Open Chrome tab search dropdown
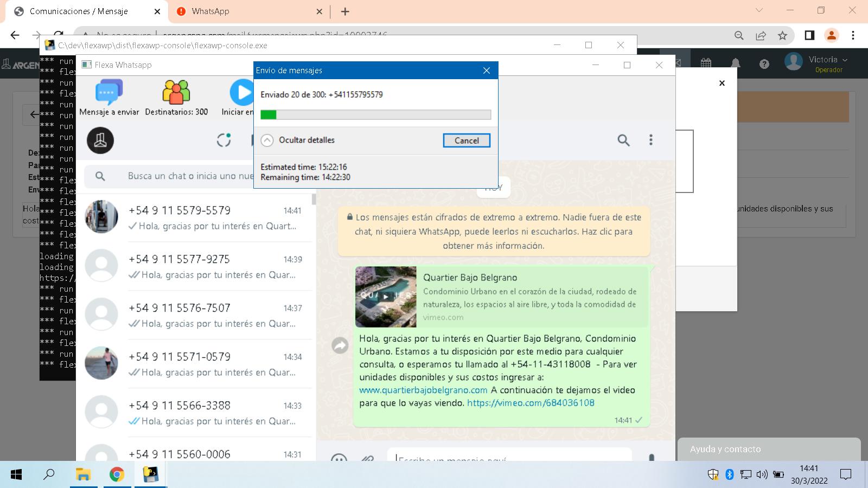This screenshot has width=868, height=488. coord(759,10)
